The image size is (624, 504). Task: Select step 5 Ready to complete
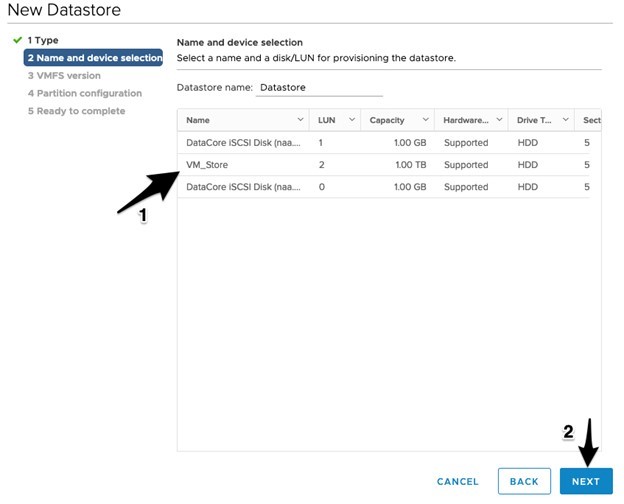(76, 111)
